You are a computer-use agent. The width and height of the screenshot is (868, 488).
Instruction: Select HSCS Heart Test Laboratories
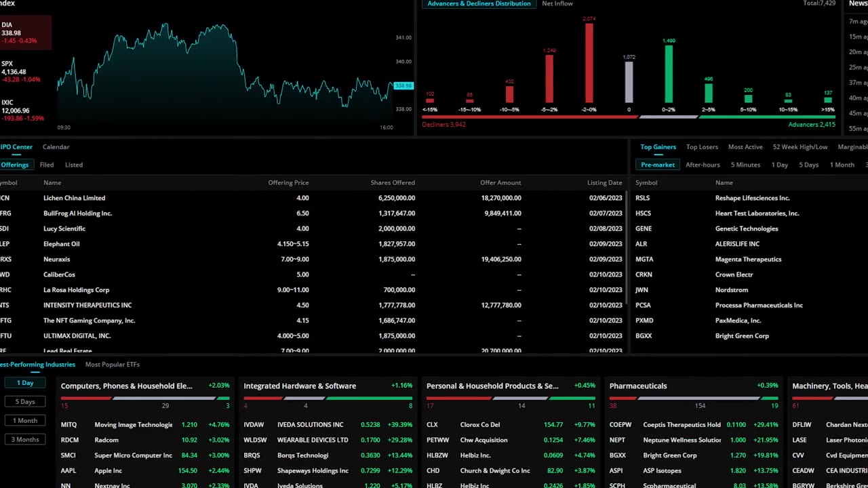750,213
